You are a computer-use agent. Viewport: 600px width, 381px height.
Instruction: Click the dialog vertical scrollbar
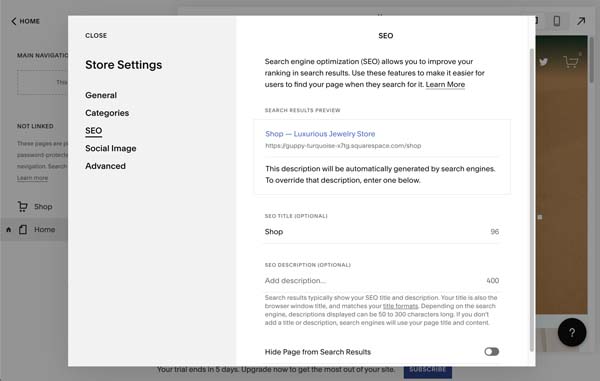pyautogui.click(x=532, y=200)
